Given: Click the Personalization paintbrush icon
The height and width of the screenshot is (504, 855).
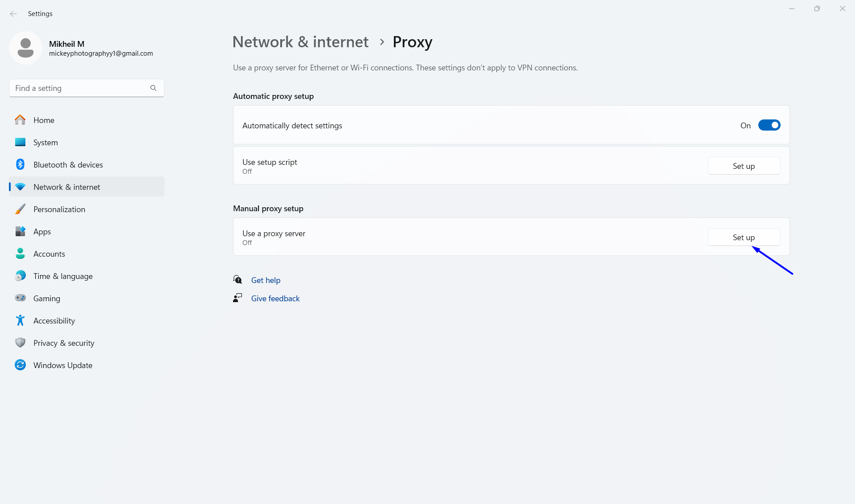Looking at the screenshot, I should (x=20, y=209).
